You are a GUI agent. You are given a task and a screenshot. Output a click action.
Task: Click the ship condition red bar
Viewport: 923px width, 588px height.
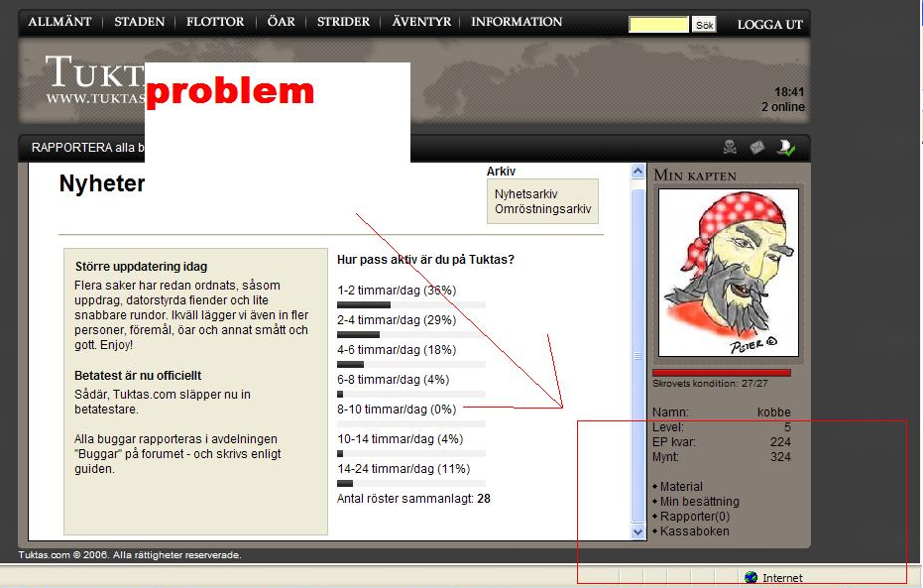point(721,373)
